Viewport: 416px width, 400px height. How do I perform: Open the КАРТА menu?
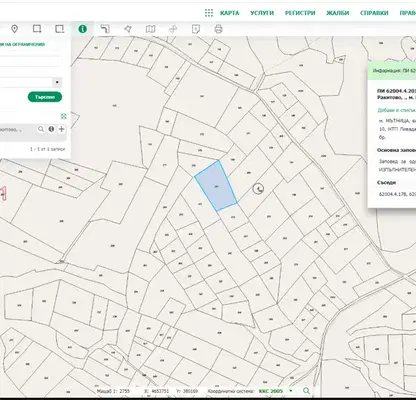[x=230, y=13]
